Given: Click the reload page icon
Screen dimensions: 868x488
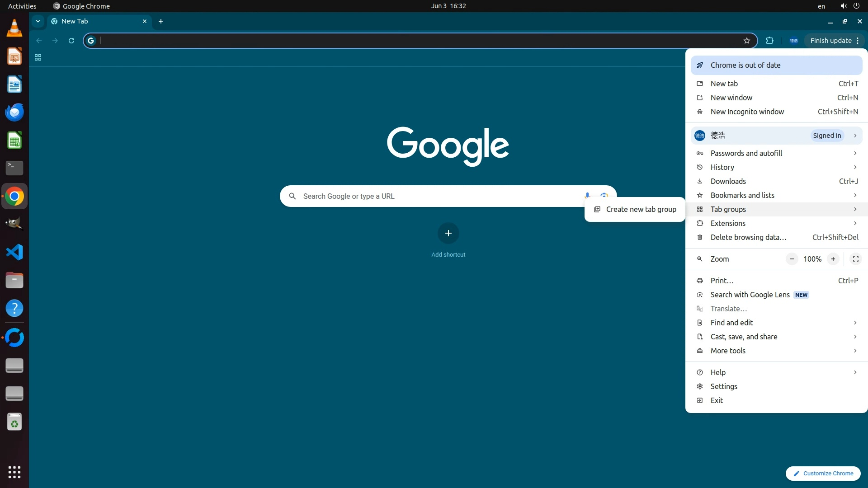Looking at the screenshot, I should click(x=71, y=41).
